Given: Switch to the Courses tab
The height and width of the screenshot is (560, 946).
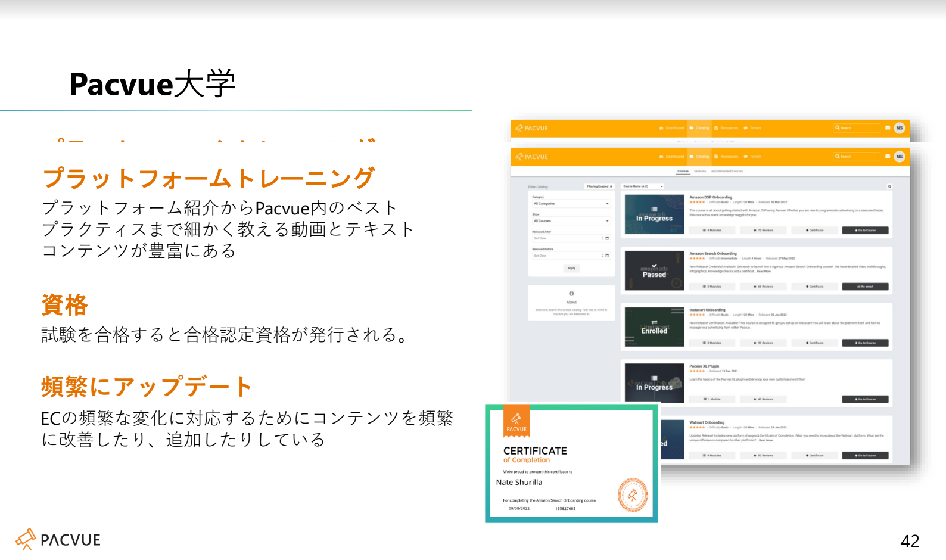Looking at the screenshot, I should pos(683,171).
